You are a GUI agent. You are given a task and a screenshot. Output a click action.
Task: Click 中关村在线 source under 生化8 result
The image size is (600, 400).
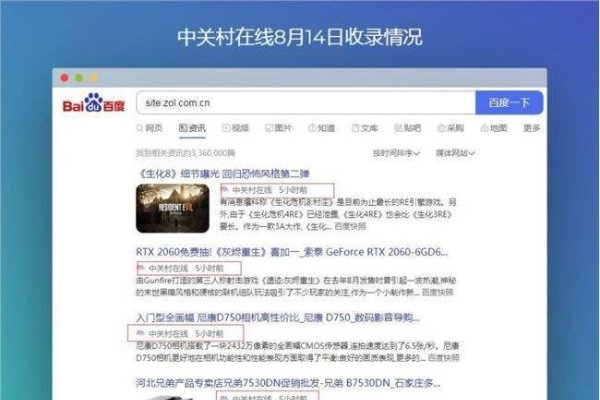click(251, 190)
